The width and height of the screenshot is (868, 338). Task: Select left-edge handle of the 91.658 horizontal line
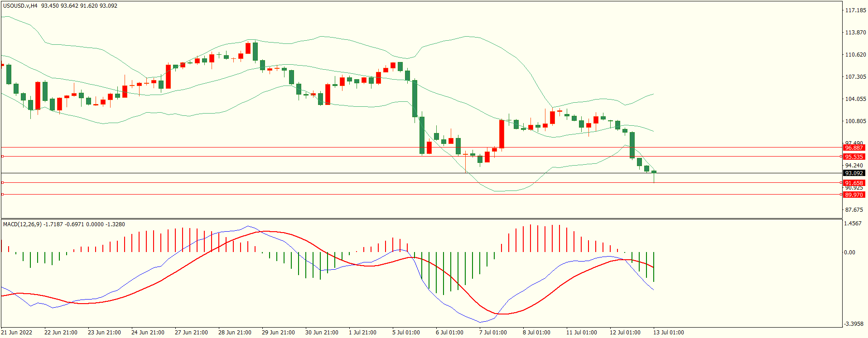coord(3,183)
